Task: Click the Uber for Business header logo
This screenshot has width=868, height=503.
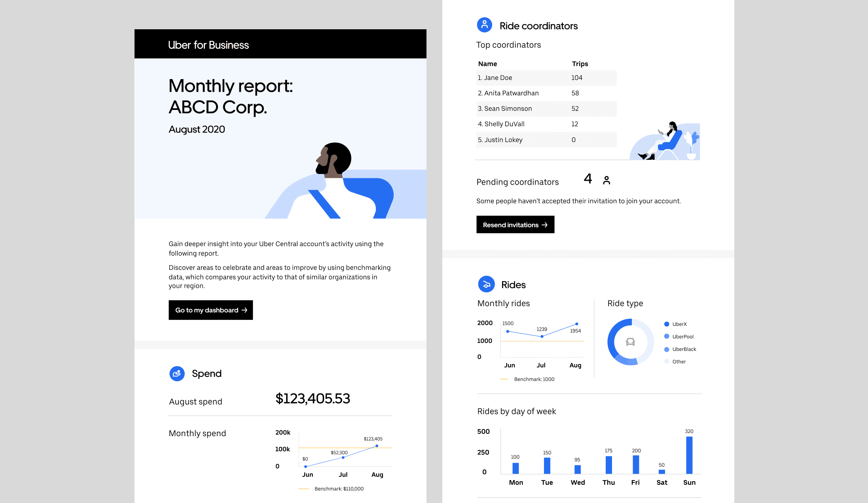Action: click(x=208, y=45)
